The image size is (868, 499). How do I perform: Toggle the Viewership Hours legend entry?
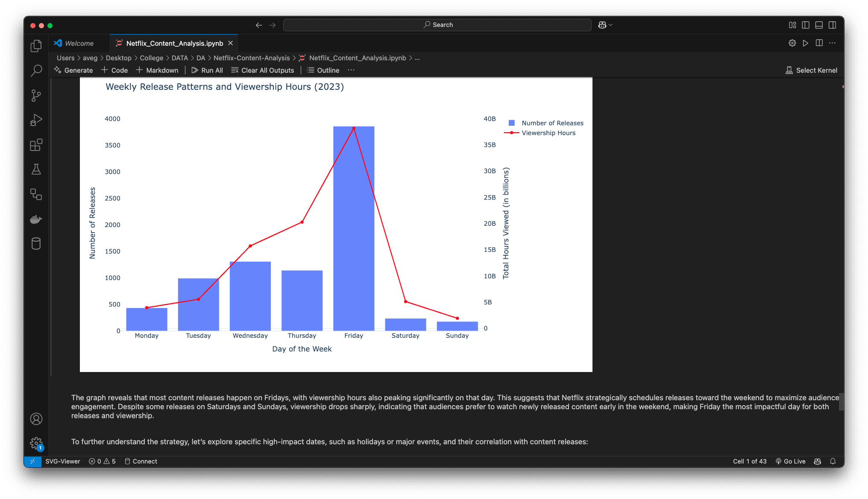tap(540, 133)
